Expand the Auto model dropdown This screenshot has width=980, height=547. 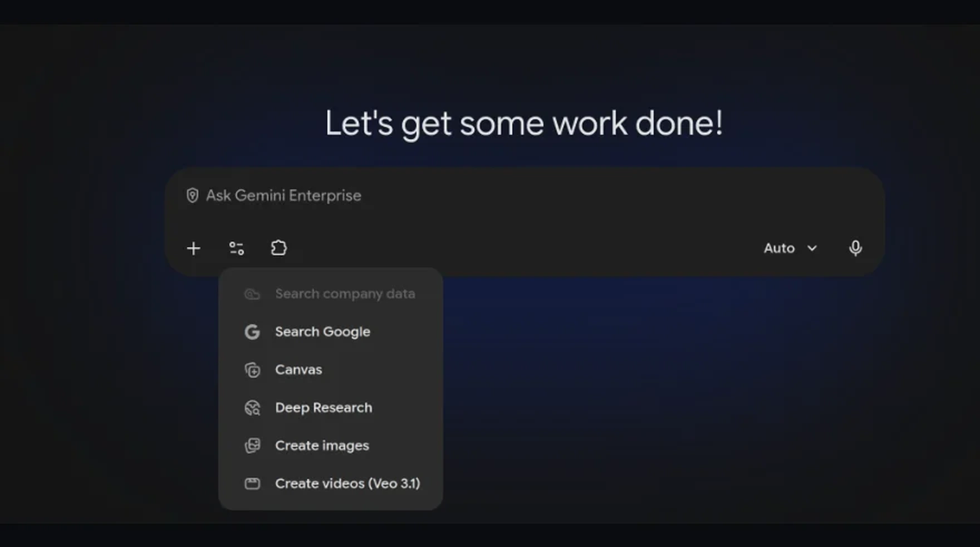click(x=790, y=248)
